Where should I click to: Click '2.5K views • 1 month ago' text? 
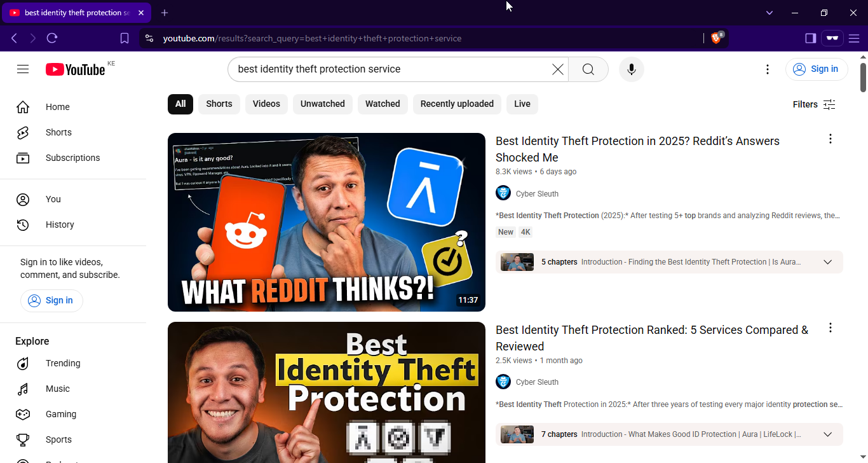coord(539,361)
